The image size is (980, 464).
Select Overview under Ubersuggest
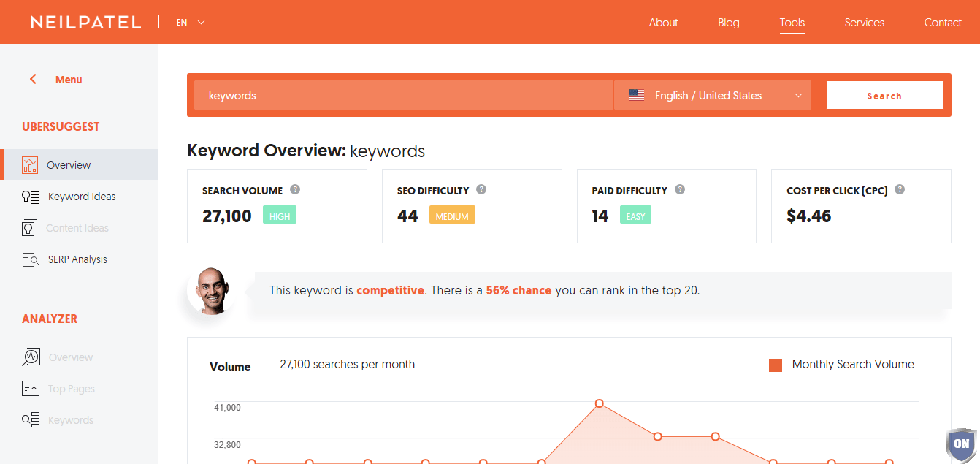[x=79, y=165]
